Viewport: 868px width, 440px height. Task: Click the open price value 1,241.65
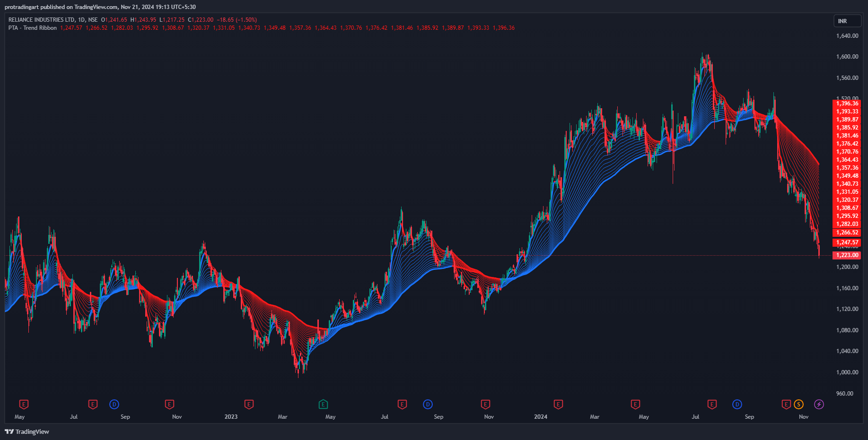click(116, 20)
